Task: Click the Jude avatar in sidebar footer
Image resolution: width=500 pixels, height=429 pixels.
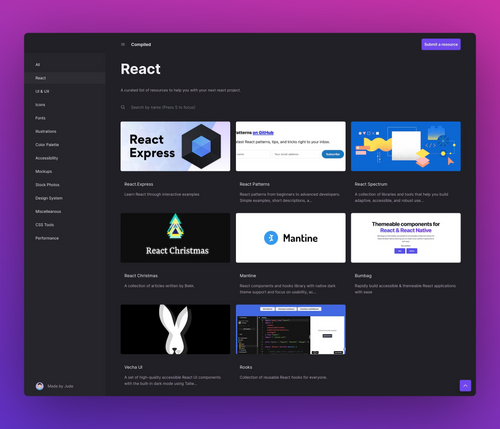Action: point(40,386)
